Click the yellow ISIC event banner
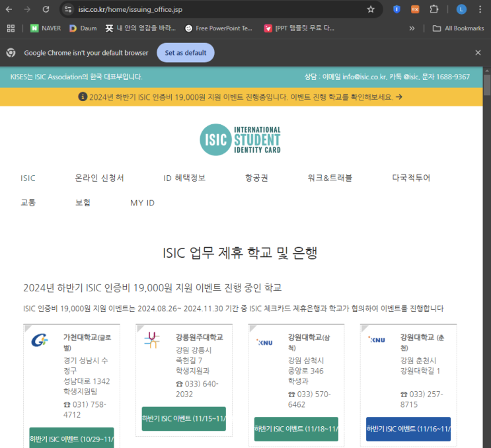 (241, 97)
